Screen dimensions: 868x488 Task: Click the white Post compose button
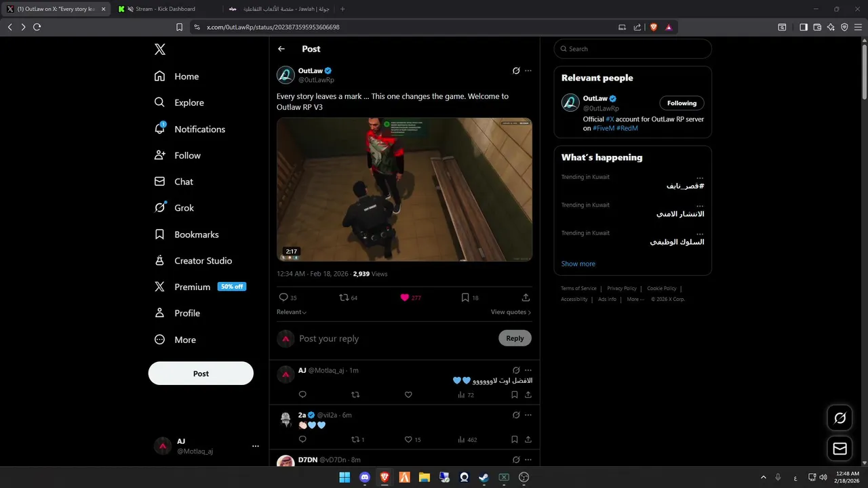201,373
